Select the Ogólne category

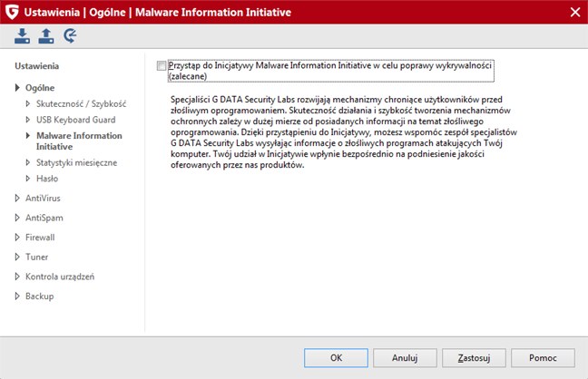click(40, 88)
